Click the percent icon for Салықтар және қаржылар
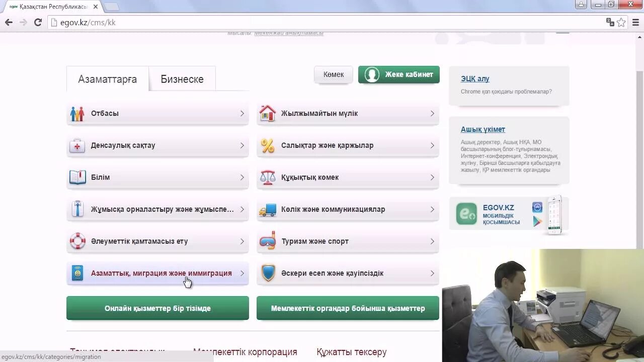This screenshot has width=644, height=362. pos(267,146)
